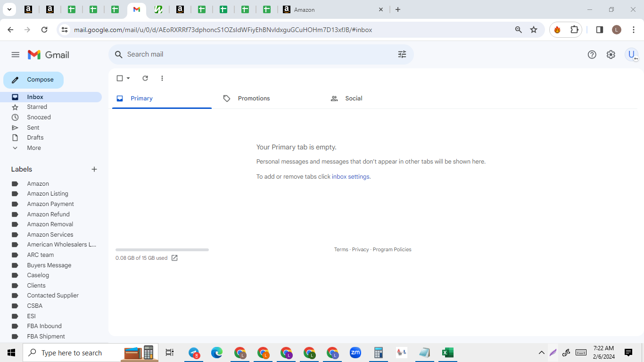Reload the page in Chrome
Viewport: 644px width, 362px height.
point(44,30)
